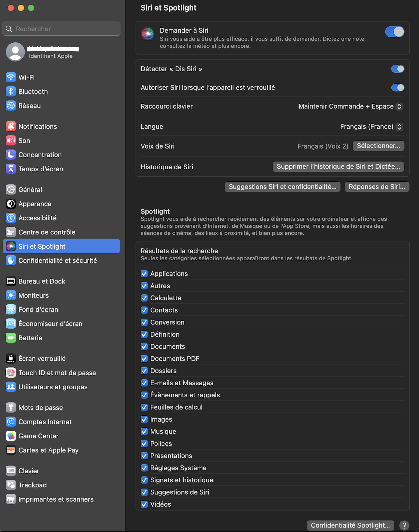Click the help question mark button

[404, 525]
